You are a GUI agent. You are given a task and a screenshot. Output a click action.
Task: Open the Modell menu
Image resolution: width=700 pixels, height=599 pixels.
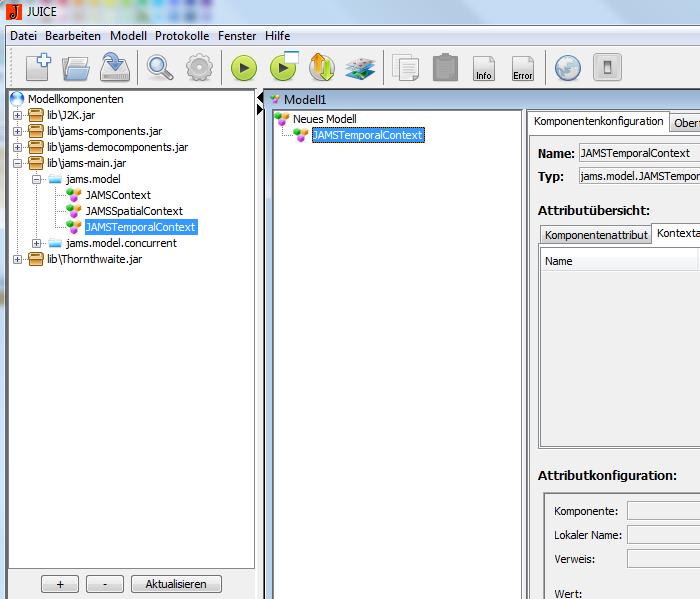pyautogui.click(x=128, y=36)
